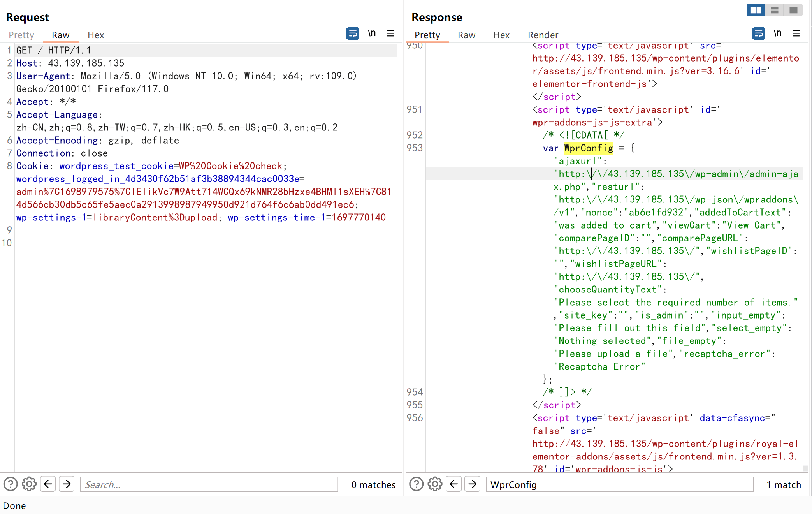Click the User-Agent header name

[x=43, y=76]
